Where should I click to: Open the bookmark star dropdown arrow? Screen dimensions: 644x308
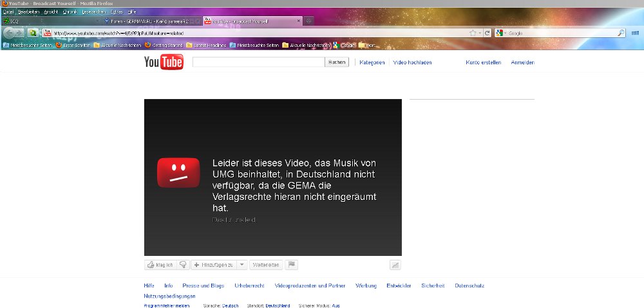(x=480, y=33)
